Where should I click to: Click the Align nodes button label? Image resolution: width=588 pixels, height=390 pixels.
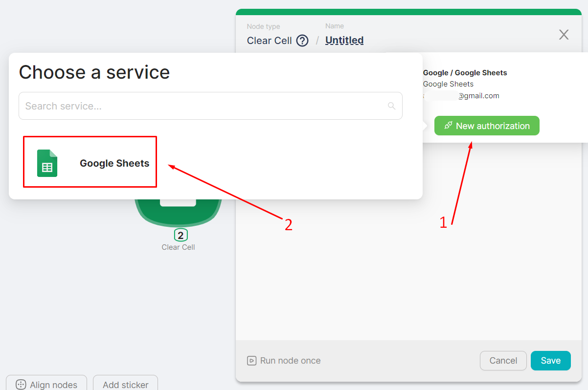pos(53,385)
